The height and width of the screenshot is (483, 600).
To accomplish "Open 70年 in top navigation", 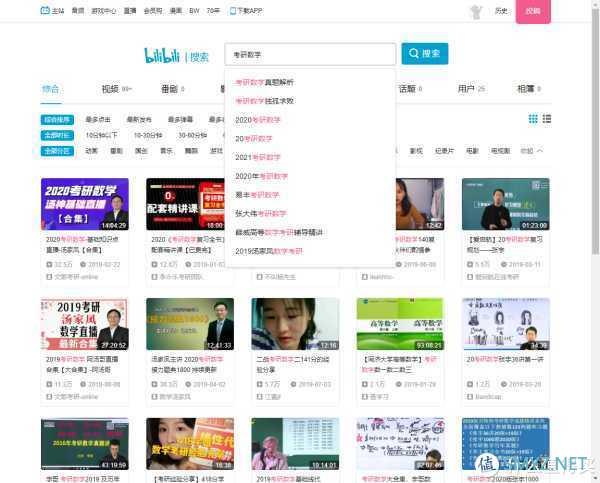I will click(213, 11).
